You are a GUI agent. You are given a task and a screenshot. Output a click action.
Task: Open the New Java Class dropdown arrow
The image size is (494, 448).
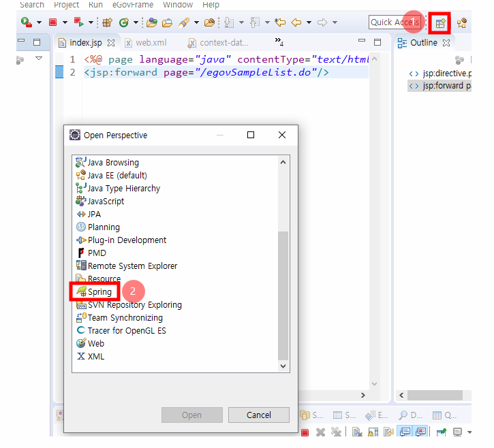click(136, 22)
